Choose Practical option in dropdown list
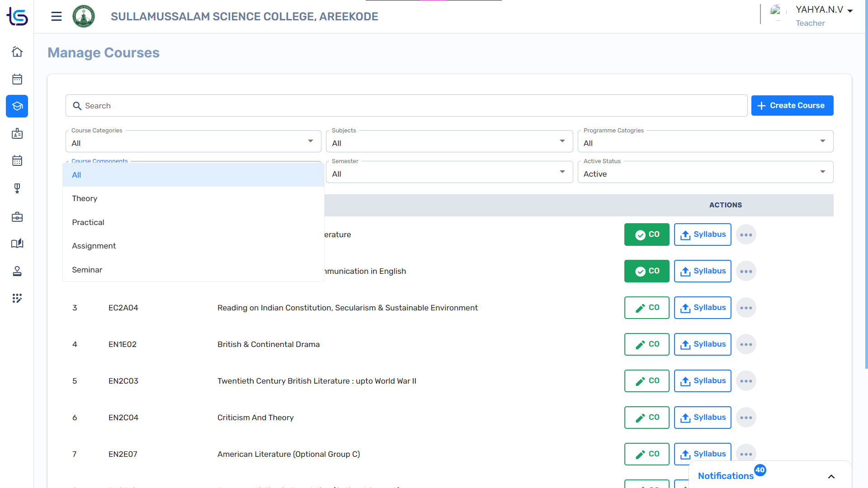The width and height of the screenshot is (868, 488). pyautogui.click(x=88, y=222)
